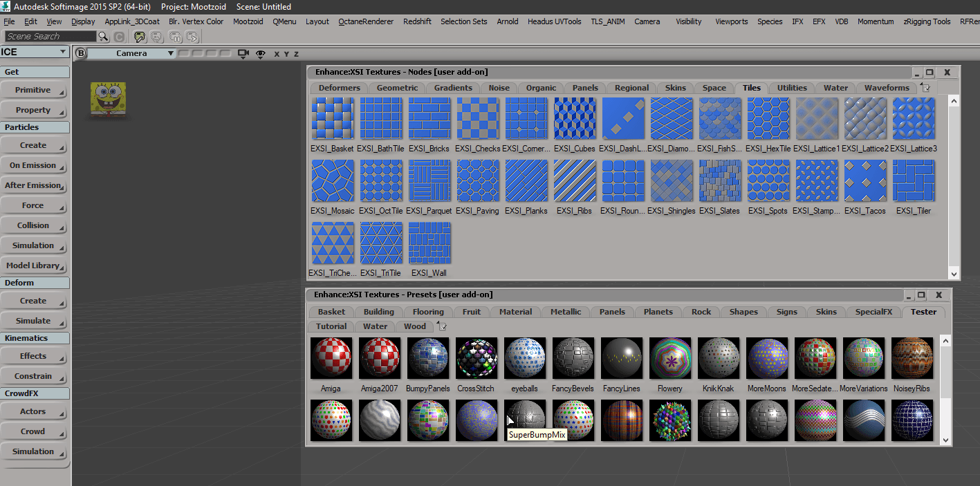Screen dimensions: 980x486
Task: Click the Simulate button under Deform
Action: click(x=34, y=321)
